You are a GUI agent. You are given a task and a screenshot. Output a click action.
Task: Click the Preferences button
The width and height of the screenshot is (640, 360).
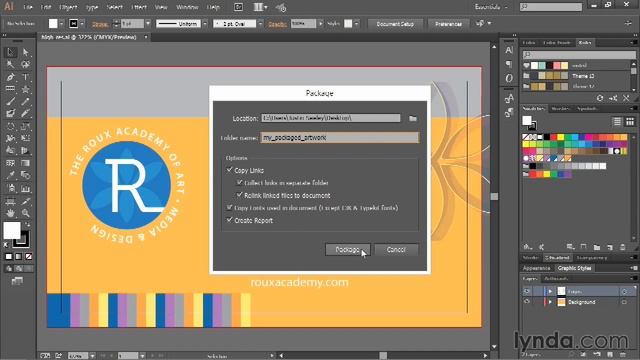(x=448, y=24)
